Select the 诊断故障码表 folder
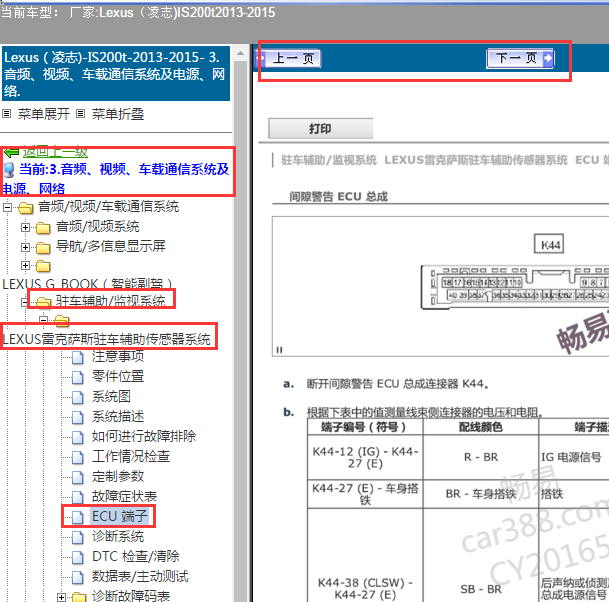 tap(131, 596)
